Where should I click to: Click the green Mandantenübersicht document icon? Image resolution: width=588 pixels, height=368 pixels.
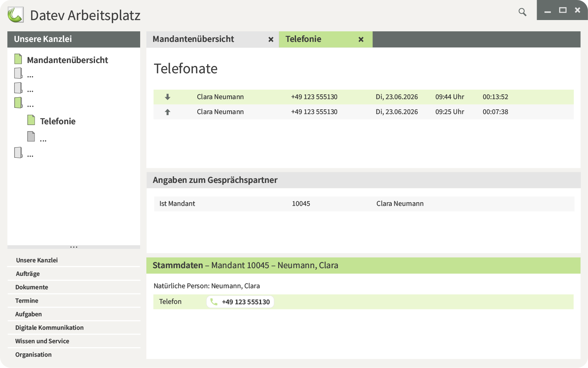[x=18, y=59]
